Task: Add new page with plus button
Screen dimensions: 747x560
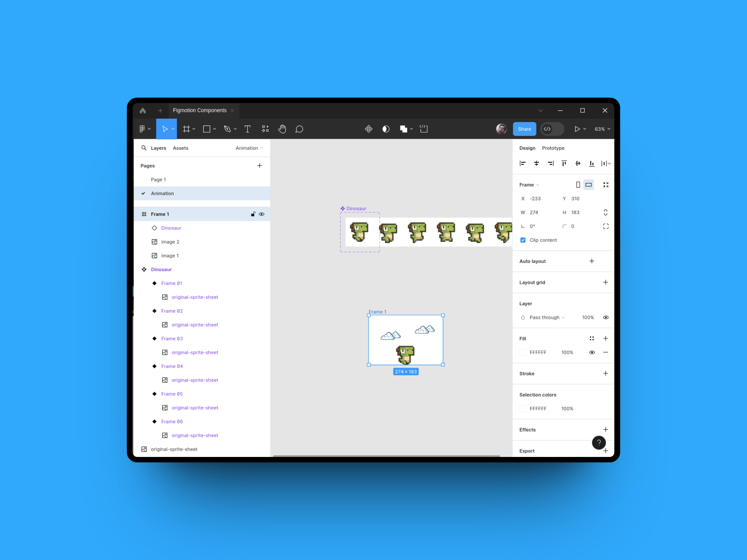Action: point(260,166)
